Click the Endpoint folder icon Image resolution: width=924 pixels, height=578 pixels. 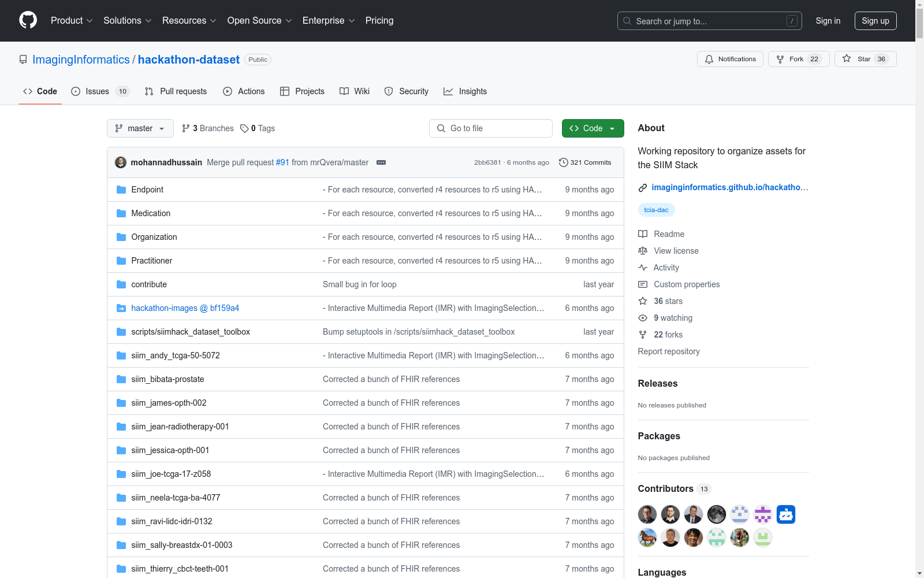(x=121, y=190)
